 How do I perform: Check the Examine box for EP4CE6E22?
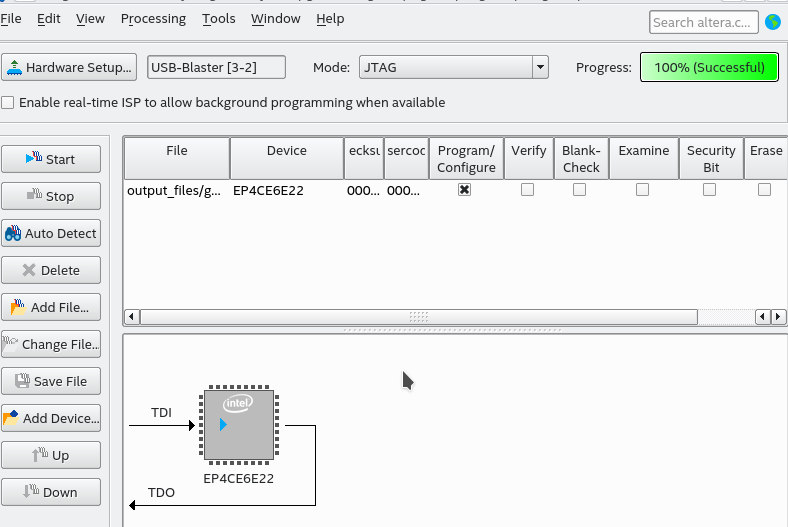point(642,190)
